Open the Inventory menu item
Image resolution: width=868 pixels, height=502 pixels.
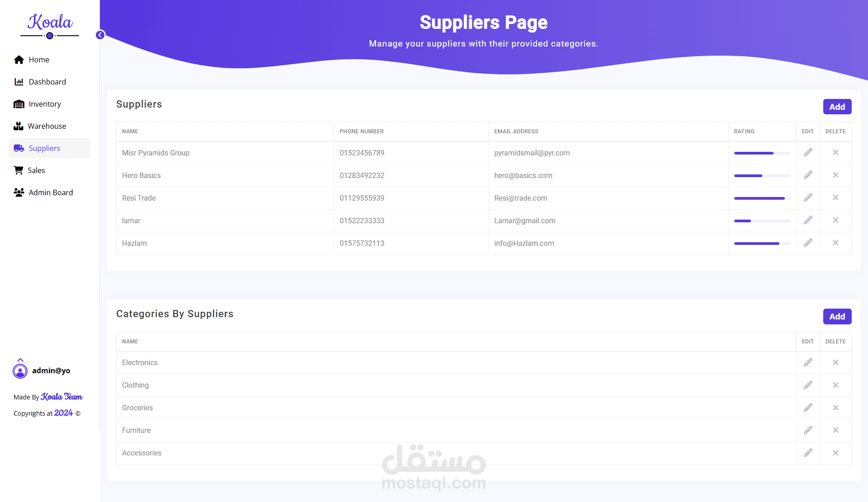click(x=44, y=104)
